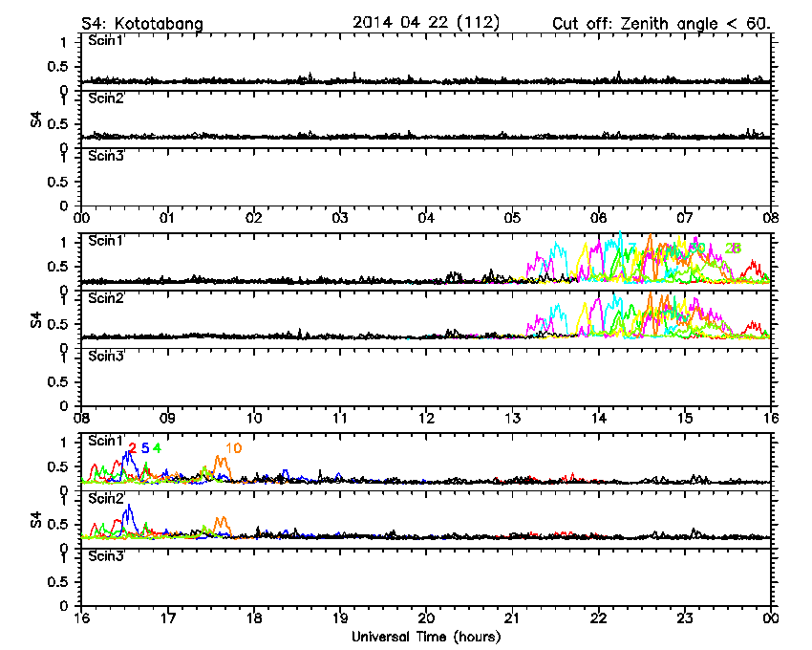Click the 05 hour tick label
The image size is (812, 650).
(x=512, y=218)
